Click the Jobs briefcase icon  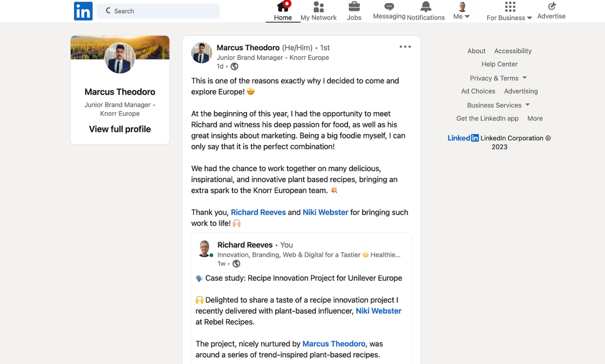click(x=354, y=6)
